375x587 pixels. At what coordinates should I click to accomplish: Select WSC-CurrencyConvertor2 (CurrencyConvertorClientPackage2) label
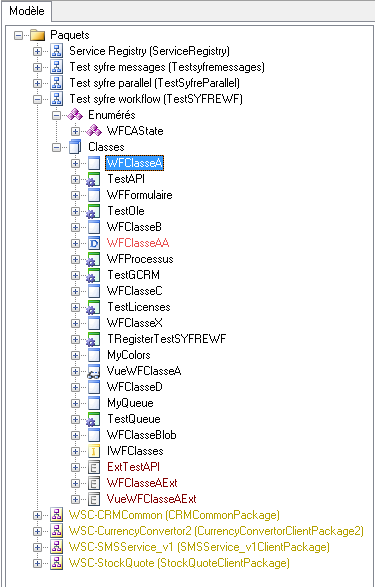pos(216,531)
